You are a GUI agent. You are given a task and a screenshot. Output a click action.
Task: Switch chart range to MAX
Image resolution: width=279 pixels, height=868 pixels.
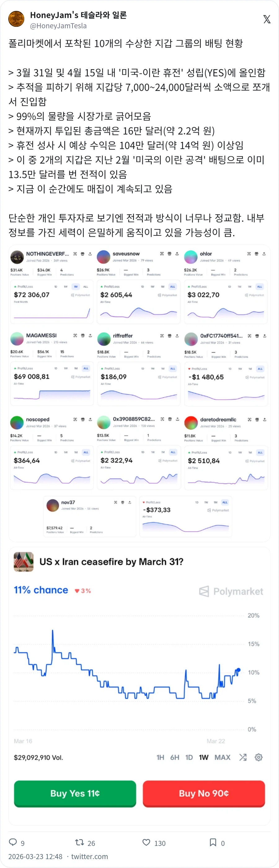coord(222,758)
